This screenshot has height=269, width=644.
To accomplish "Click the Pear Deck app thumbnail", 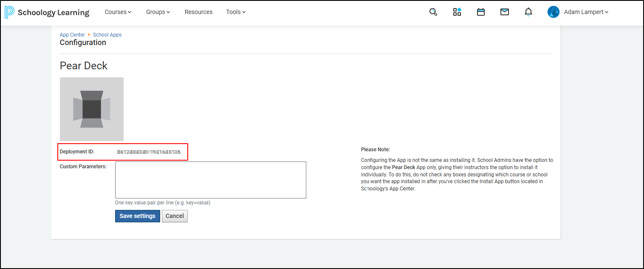I will pyautogui.click(x=92, y=109).
